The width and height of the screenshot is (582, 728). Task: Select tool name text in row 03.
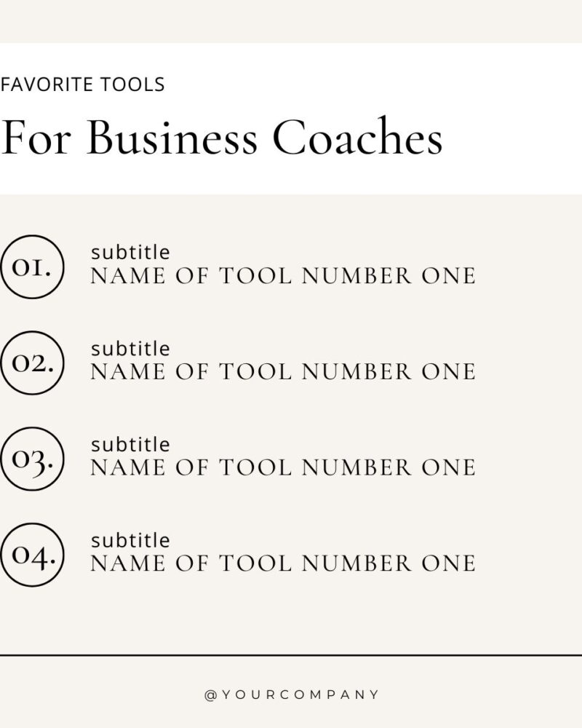pos(283,467)
